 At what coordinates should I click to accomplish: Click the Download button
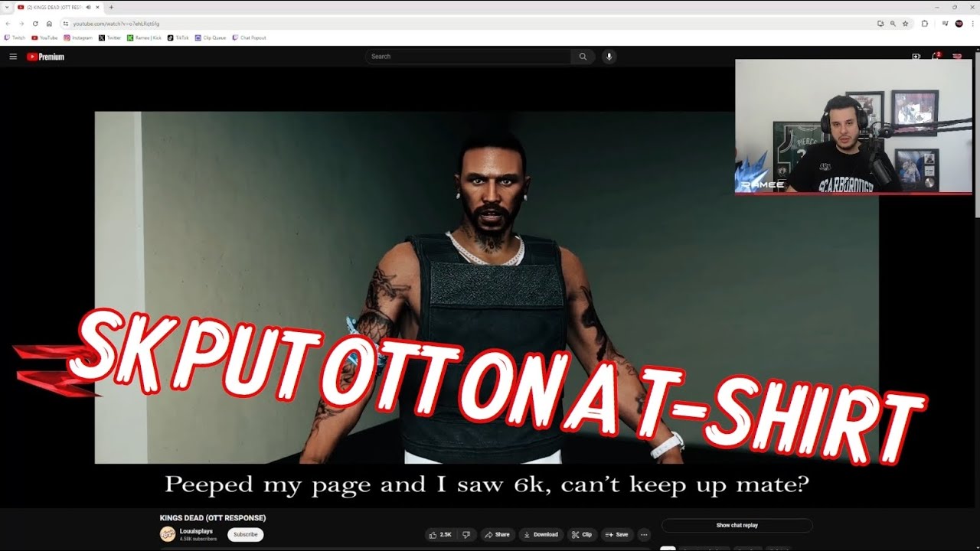[541, 535]
